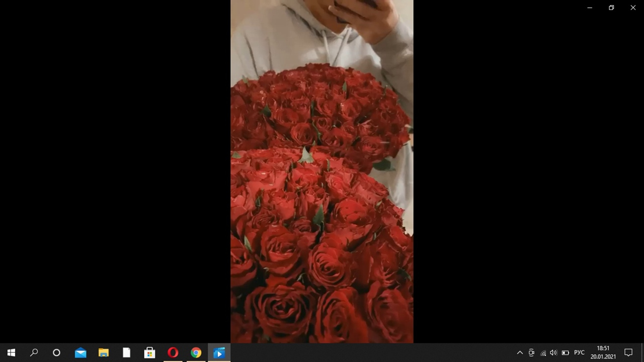Minimize the video player window
The image size is (644, 362).
590,8
